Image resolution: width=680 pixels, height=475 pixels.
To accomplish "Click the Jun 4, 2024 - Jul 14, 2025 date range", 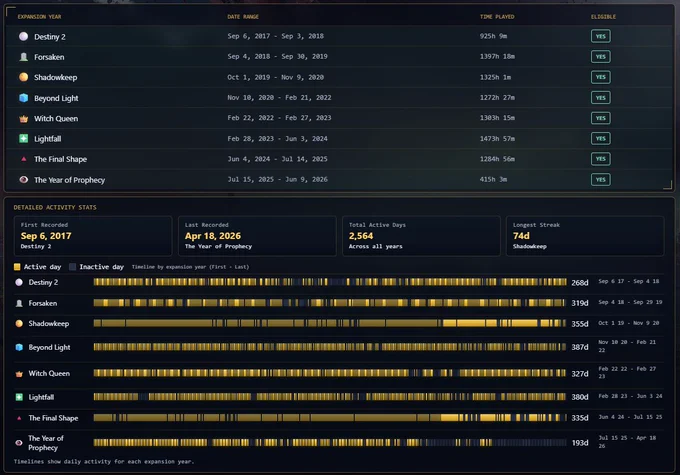I will click(278, 159).
